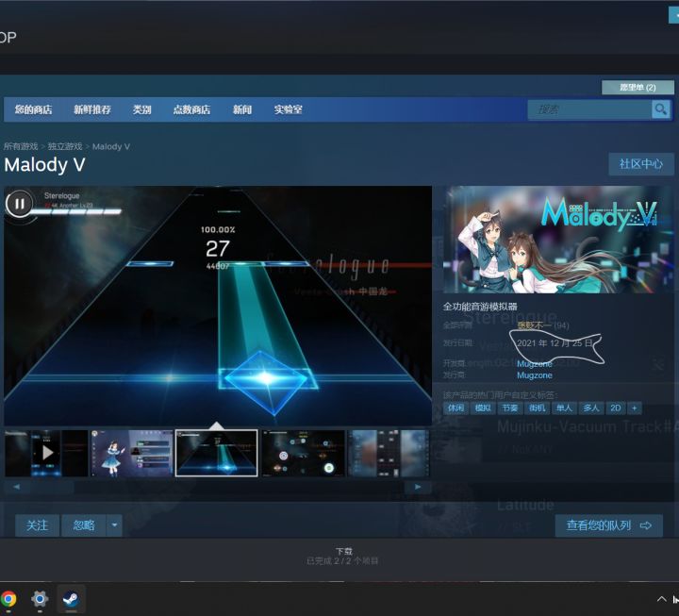Viewport: 679px width, 616px height.
Task: Select the anime girl menu screenshot thumbnail
Action: coord(131,453)
